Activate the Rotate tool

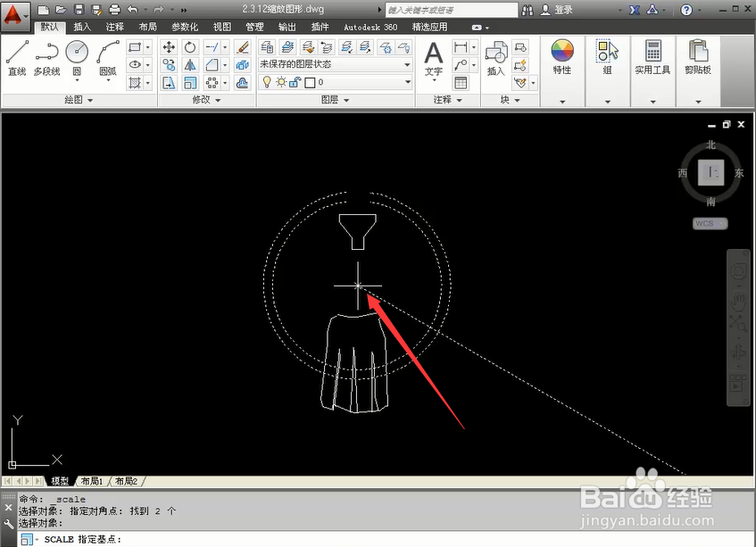coord(190,47)
